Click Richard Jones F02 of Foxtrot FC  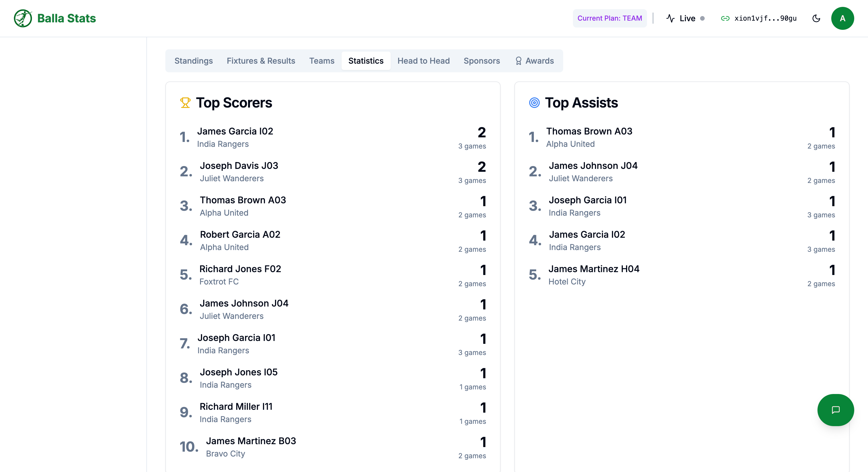pyautogui.click(x=240, y=269)
